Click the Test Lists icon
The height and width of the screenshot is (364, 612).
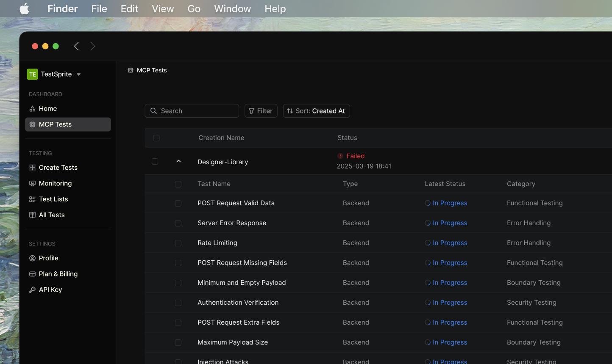coord(32,199)
